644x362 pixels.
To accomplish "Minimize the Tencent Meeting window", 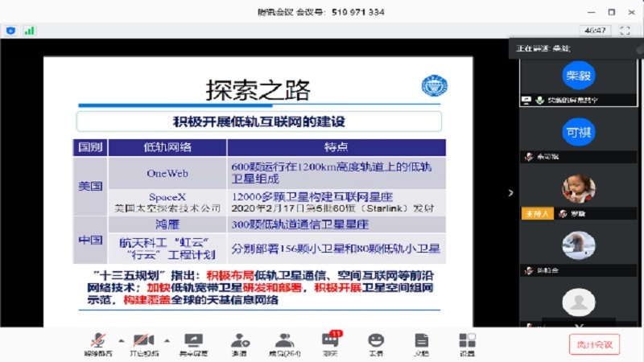I will (x=592, y=12).
